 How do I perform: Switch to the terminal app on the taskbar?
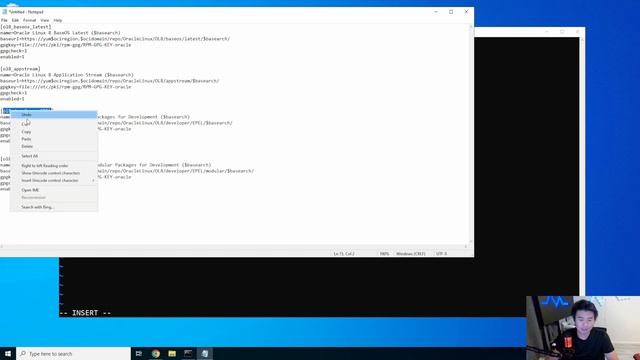(188, 353)
